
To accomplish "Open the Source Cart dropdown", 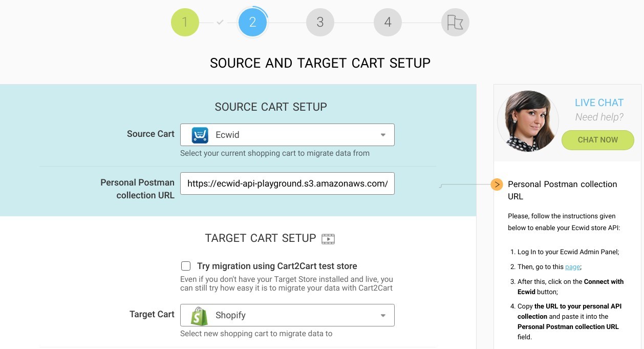I will click(287, 135).
